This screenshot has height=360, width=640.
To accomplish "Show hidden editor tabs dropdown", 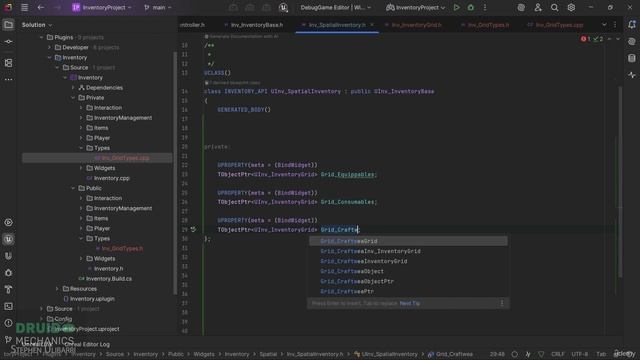I will pyautogui.click(x=604, y=25).
